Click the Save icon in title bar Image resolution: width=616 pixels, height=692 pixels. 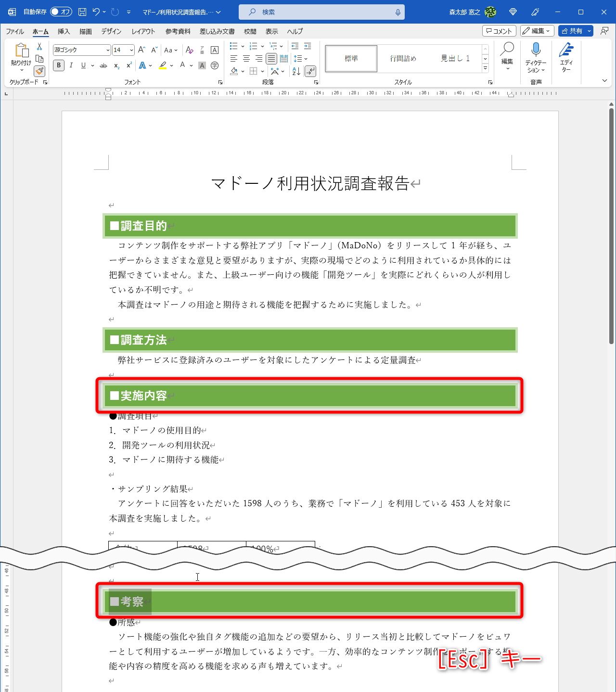point(82,12)
